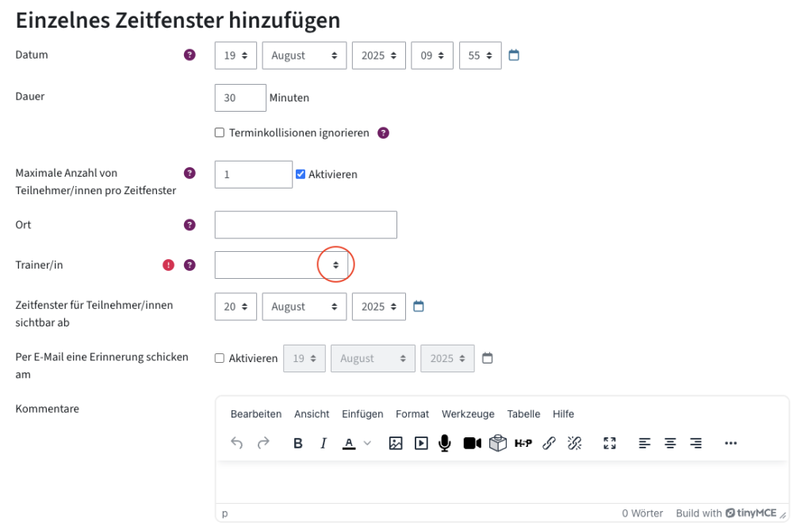Open the hour dropdown showing 09
Screen dimensions: 812x530
(x=432, y=55)
